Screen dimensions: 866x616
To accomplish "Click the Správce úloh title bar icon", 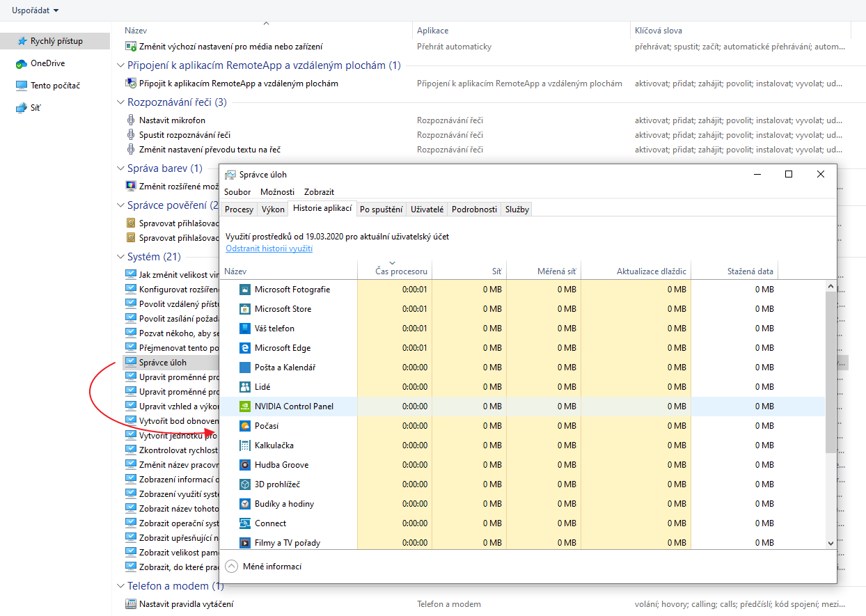I will tap(230, 175).
